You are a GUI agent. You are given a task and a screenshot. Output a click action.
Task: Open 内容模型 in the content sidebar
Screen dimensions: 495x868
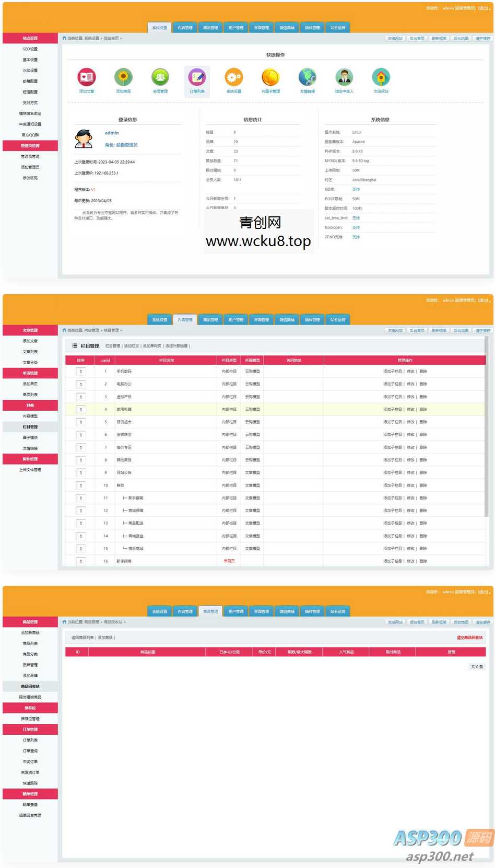tap(30, 416)
